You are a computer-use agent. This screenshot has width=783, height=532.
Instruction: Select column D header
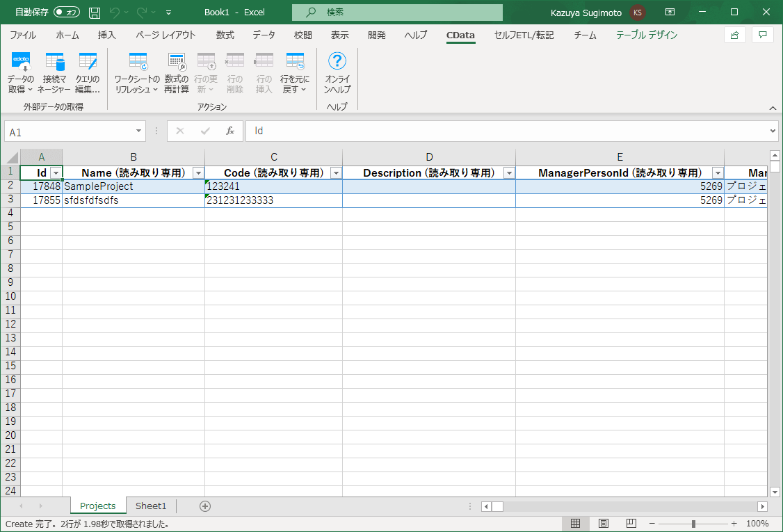click(x=429, y=157)
